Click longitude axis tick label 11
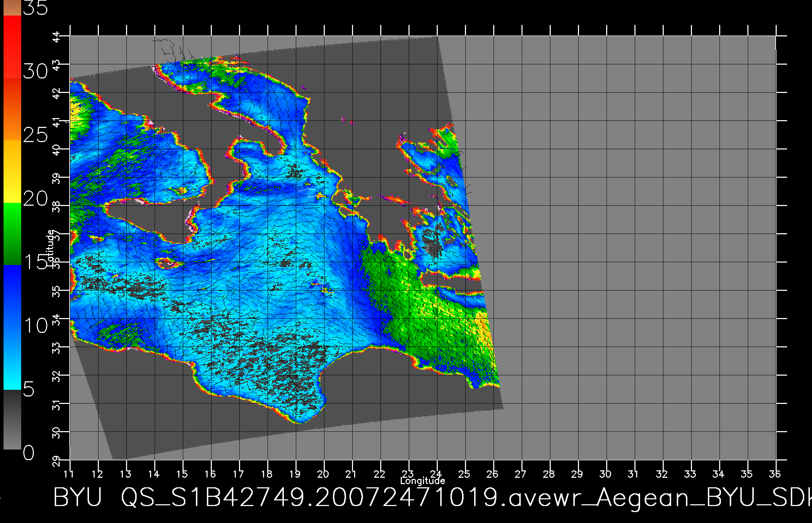The height and width of the screenshot is (523, 812). click(69, 474)
